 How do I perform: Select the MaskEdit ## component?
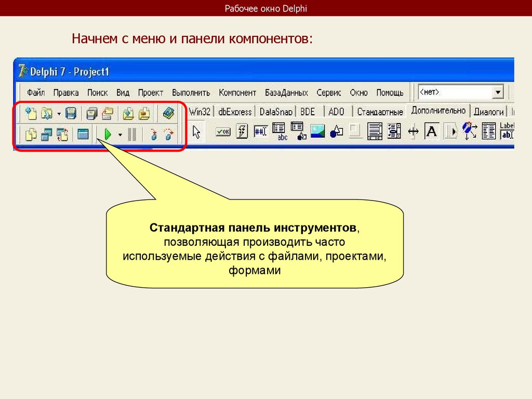(x=261, y=131)
